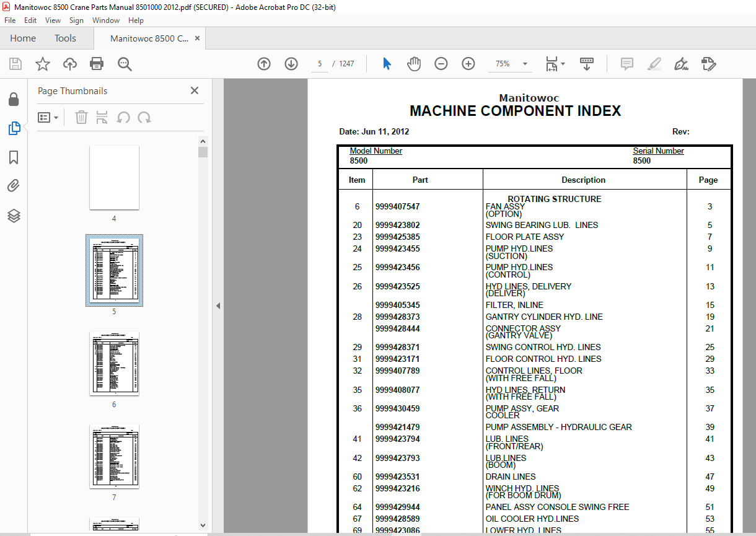Rotate page counterclockwise icon

(x=123, y=117)
